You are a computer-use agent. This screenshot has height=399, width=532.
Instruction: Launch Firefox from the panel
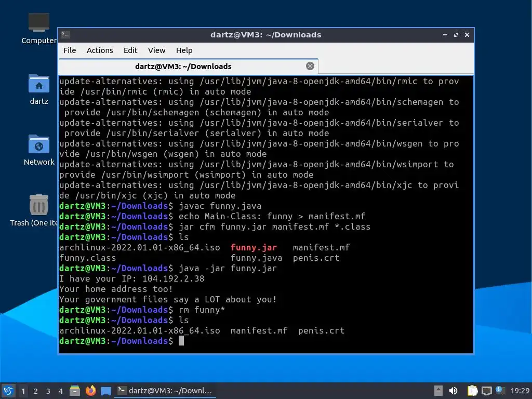click(90, 391)
